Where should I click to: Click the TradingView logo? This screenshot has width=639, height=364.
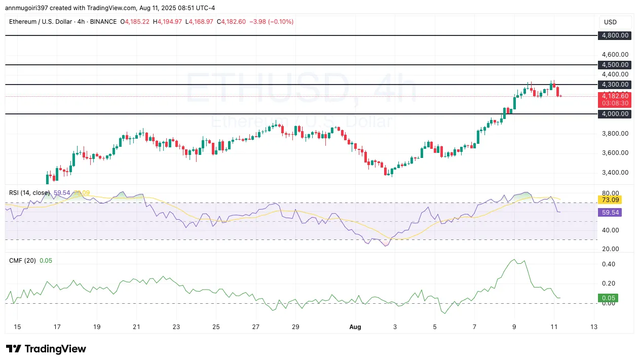tap(46, 349)
